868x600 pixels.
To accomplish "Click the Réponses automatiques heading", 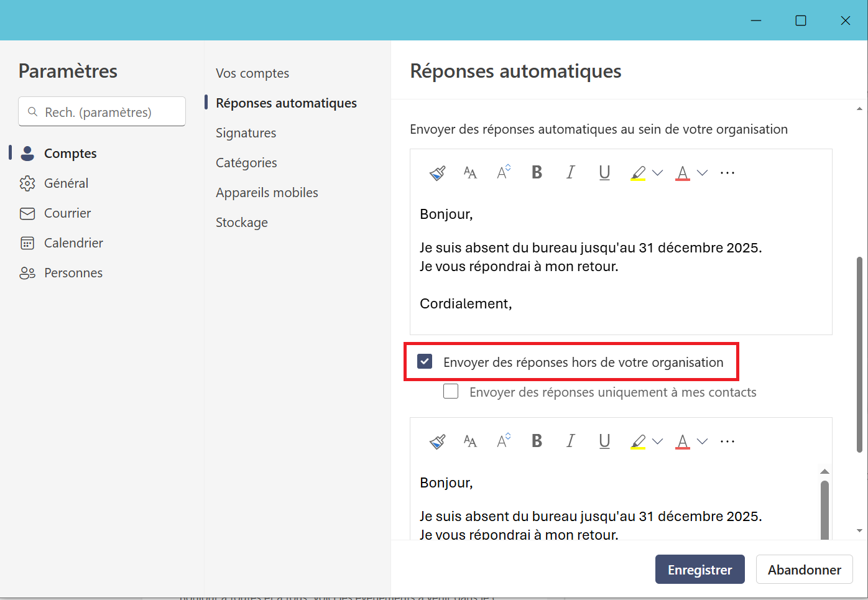I will 515,71.
